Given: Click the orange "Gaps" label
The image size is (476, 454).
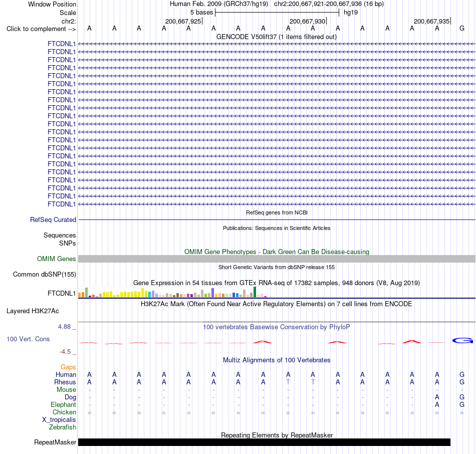Looking at the screenshot, I should point(68,367).
